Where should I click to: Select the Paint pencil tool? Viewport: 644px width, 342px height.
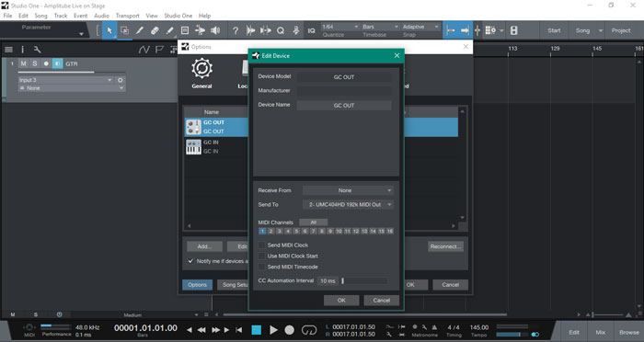click(169, 30)
